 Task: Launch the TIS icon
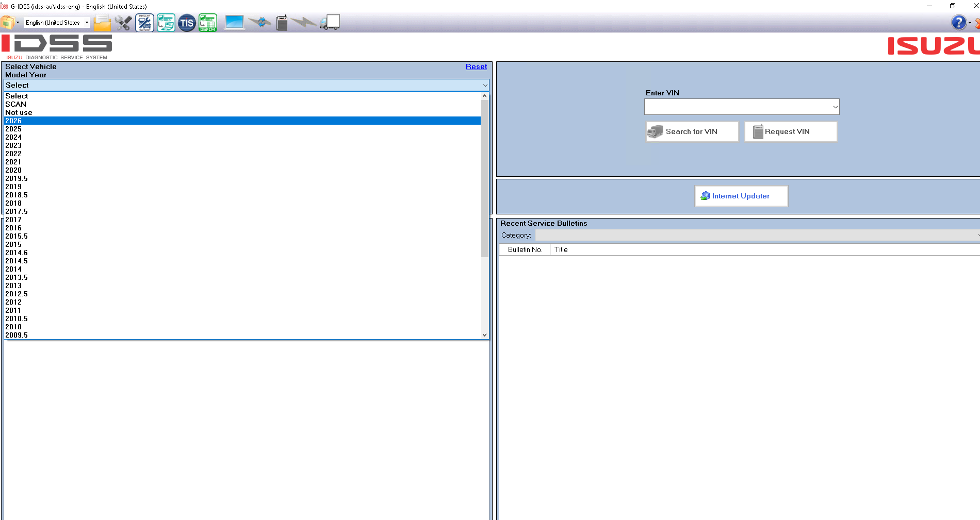[187, 23]
